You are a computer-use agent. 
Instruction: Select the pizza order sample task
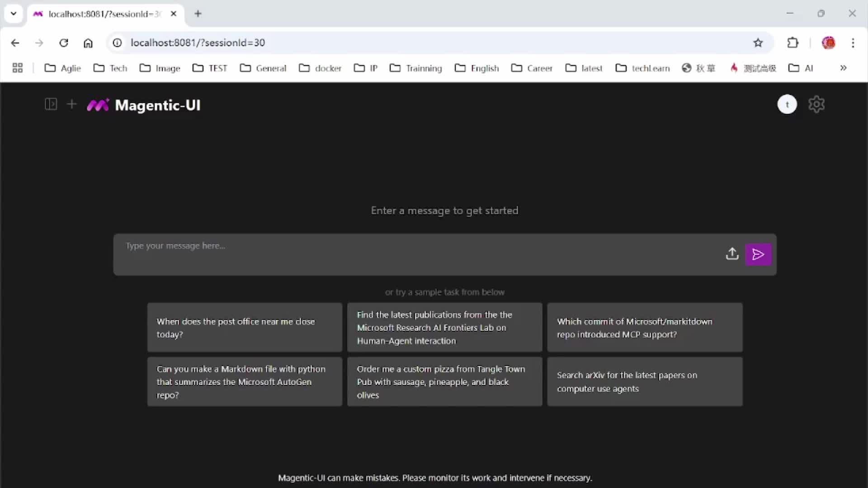(x=444, y=381)
